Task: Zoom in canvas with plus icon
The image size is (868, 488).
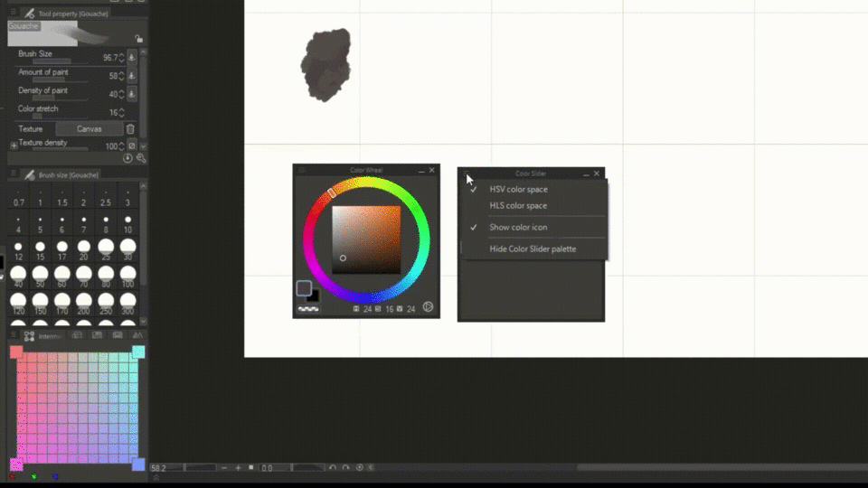Action: pos(238,468)
